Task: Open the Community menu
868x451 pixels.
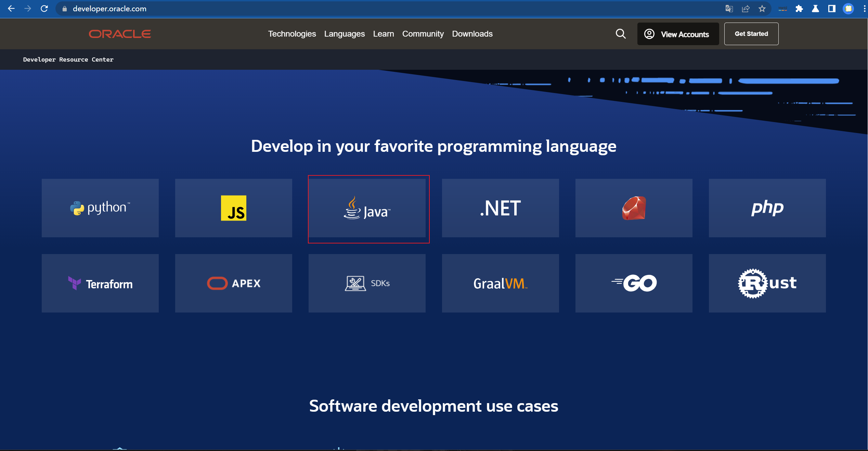Action: (x=423, y=34)
